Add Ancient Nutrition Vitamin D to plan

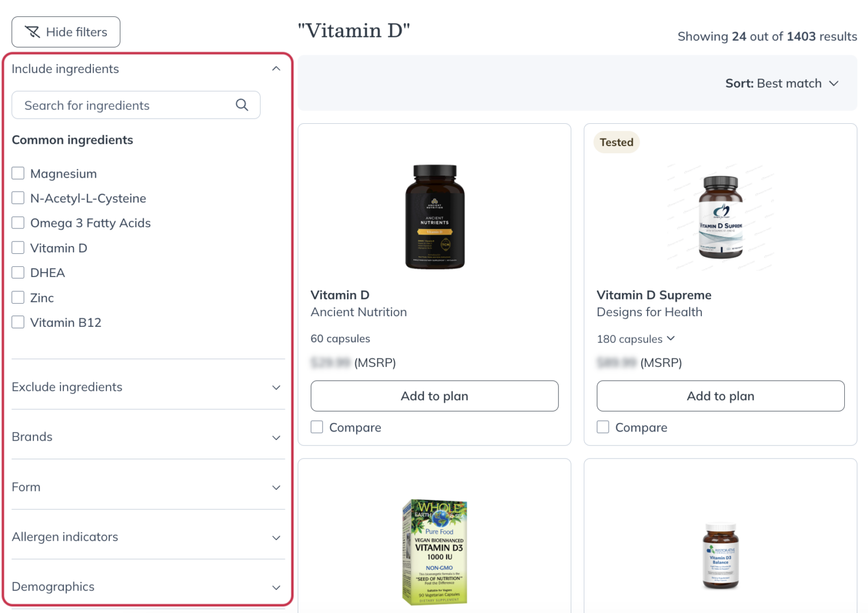point(434,396)
